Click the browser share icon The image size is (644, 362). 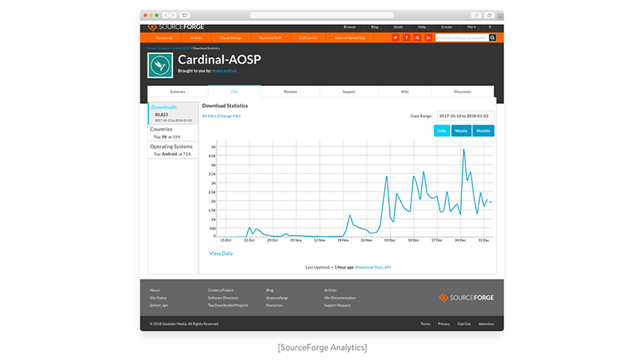[477, 15]
